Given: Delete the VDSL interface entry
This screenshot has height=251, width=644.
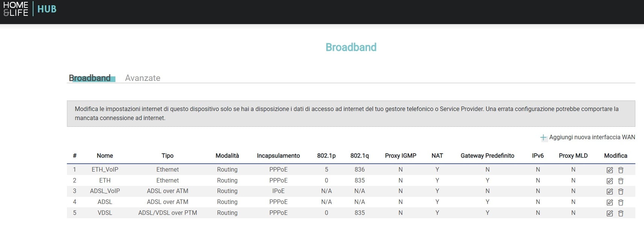Looking at the screenshot, I should [621, 213].
